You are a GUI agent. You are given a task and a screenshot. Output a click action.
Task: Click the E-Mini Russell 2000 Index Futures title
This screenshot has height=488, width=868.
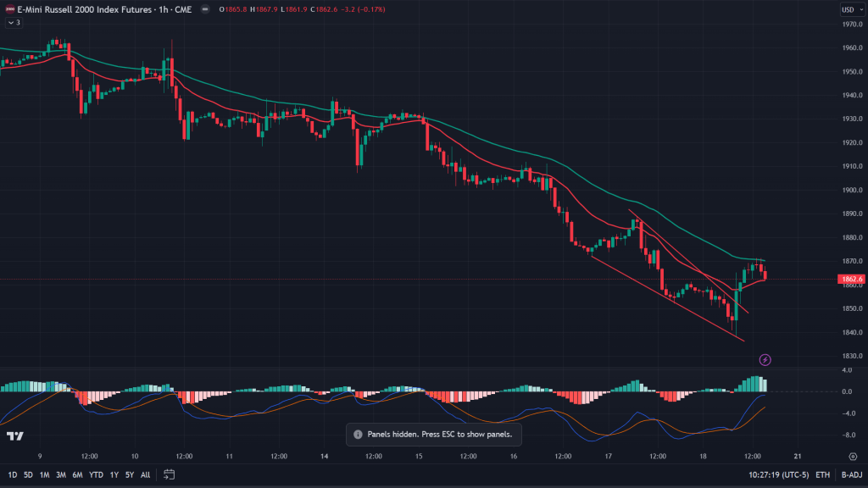click(x=83, y=9)
